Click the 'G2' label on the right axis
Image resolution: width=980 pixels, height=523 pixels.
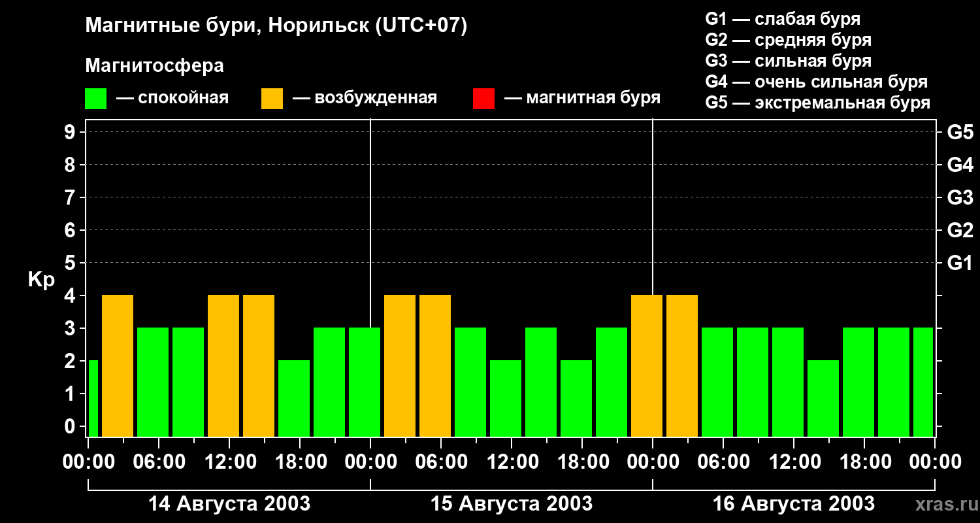(x=960, y=230)
